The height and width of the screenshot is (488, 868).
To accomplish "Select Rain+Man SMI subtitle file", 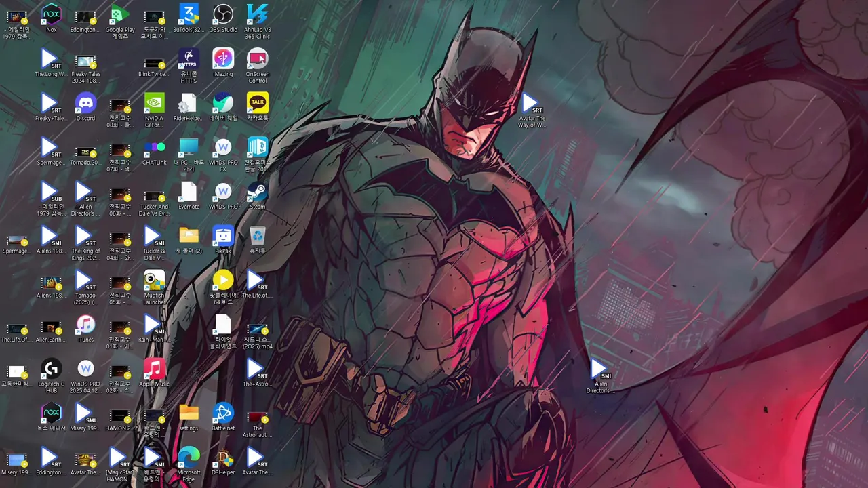I will pyautogui.click(x=155, y=329).
